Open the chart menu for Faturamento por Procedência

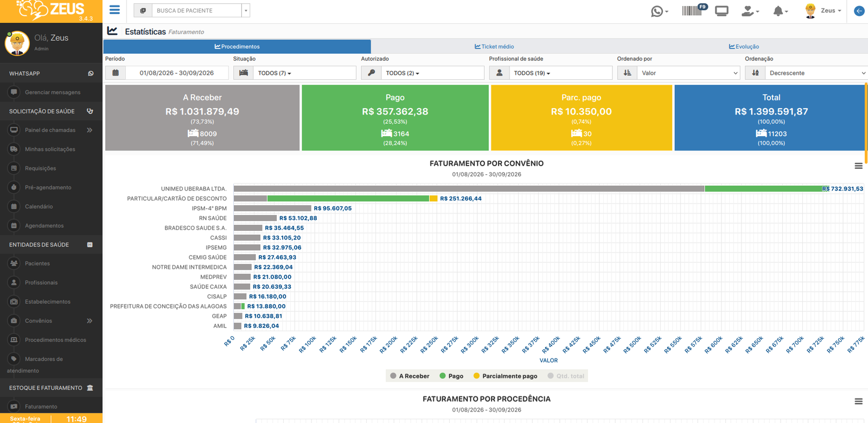point(858,402)
